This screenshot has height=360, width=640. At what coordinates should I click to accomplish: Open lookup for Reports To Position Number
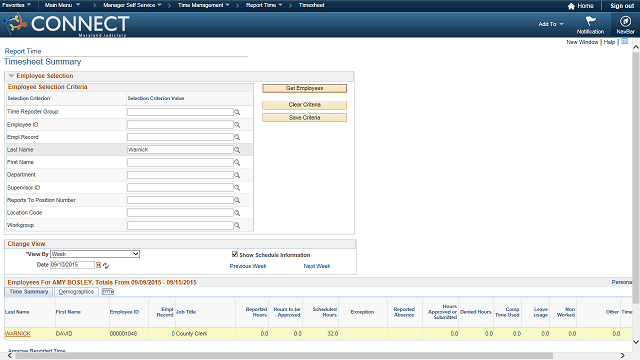pyautogui.click(x=237, y=200)
